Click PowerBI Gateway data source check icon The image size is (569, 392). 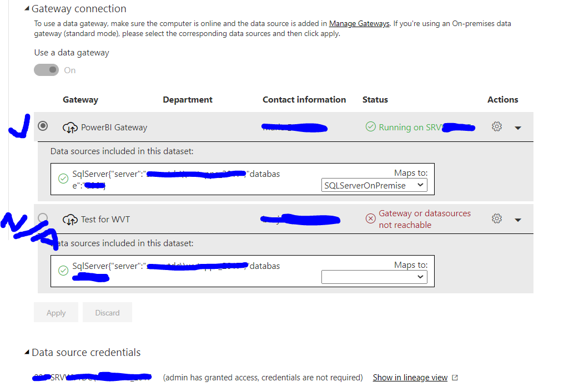click(x=63, y=179)
